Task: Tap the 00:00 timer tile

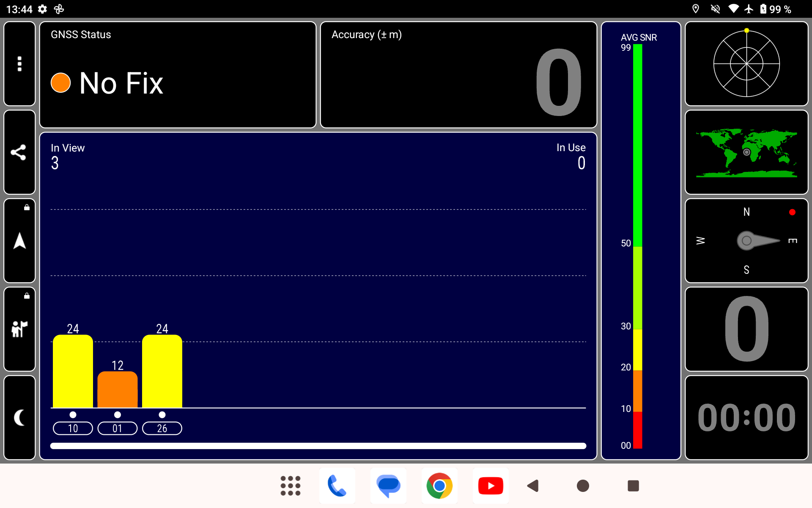Action: click(x=746, y=417)
